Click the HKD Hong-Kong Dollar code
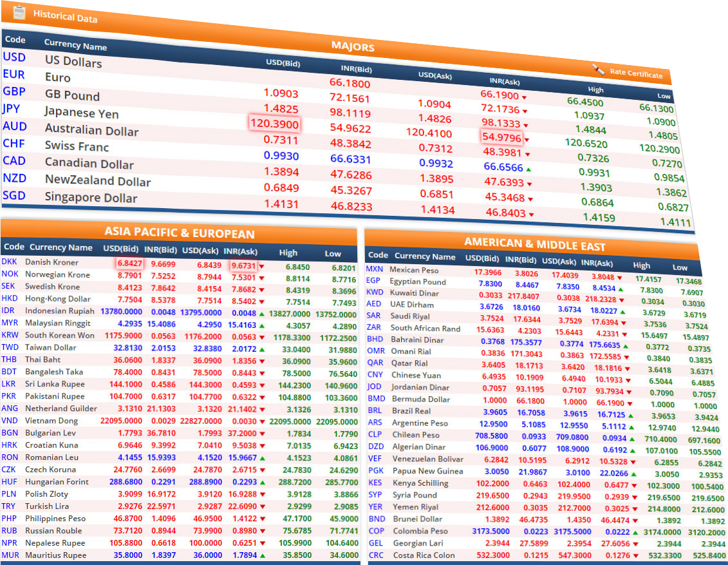 click(x=10, y=298)
